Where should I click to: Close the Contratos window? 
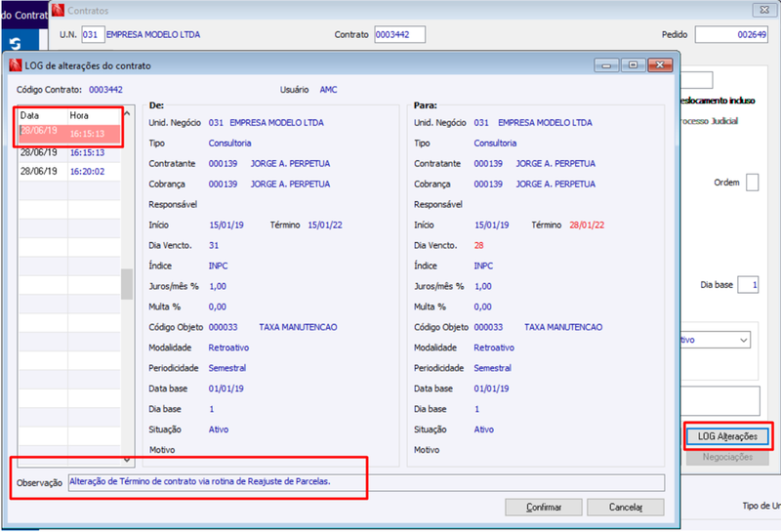(764, 10)
